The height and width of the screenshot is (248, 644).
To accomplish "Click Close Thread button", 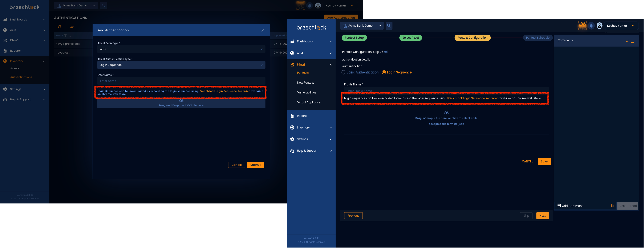I will tap(628, 206).
